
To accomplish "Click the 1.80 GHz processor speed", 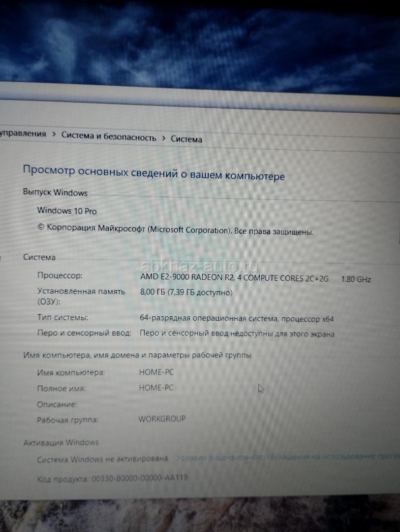I will pos(356,279).
